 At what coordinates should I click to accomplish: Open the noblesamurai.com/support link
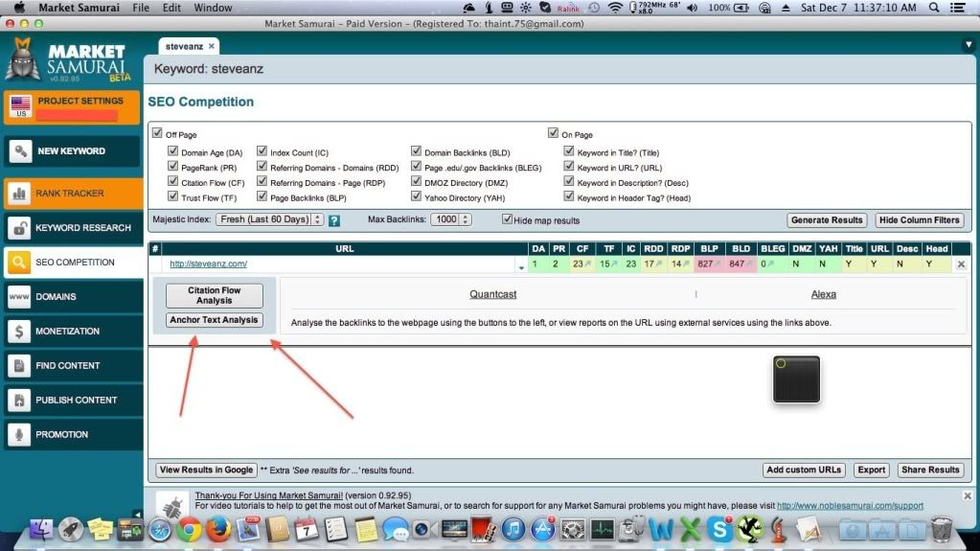click(850, 505)
